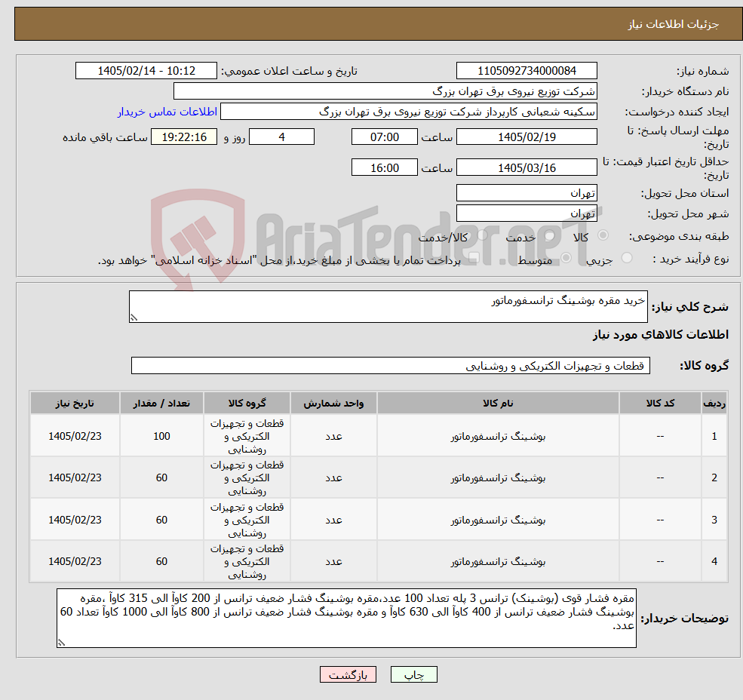Click the remaining time field 19:22:16

[184, 137]
